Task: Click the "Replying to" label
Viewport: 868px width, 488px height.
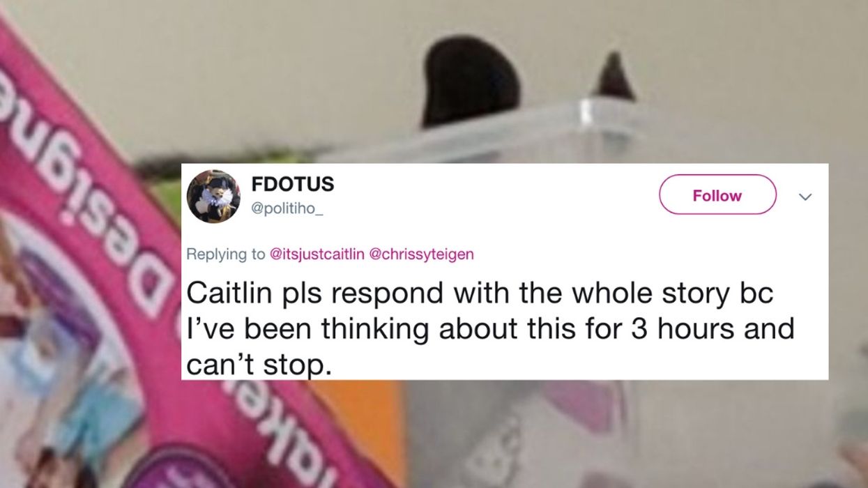Action: click(226, 254)
